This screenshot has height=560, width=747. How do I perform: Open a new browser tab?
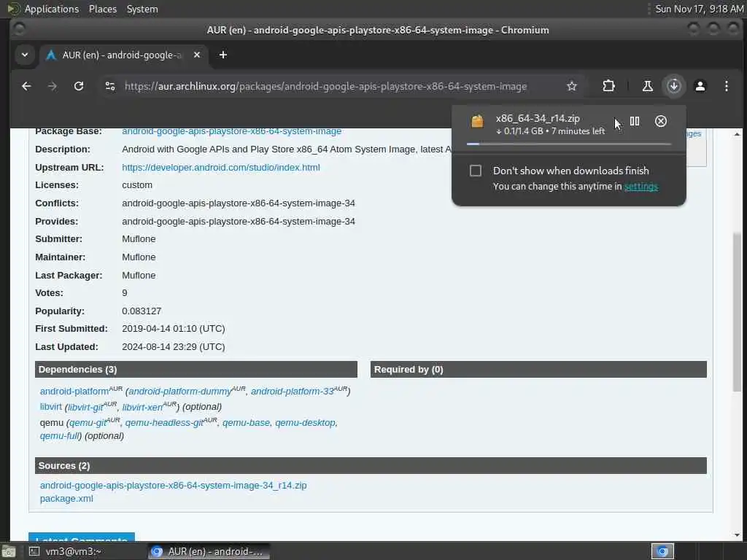pos(223,55)
